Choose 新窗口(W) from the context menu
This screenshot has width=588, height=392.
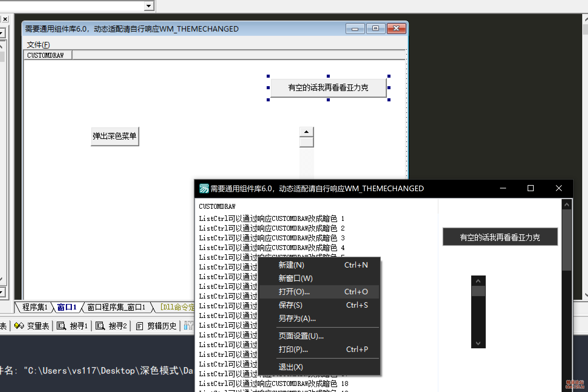319,278
